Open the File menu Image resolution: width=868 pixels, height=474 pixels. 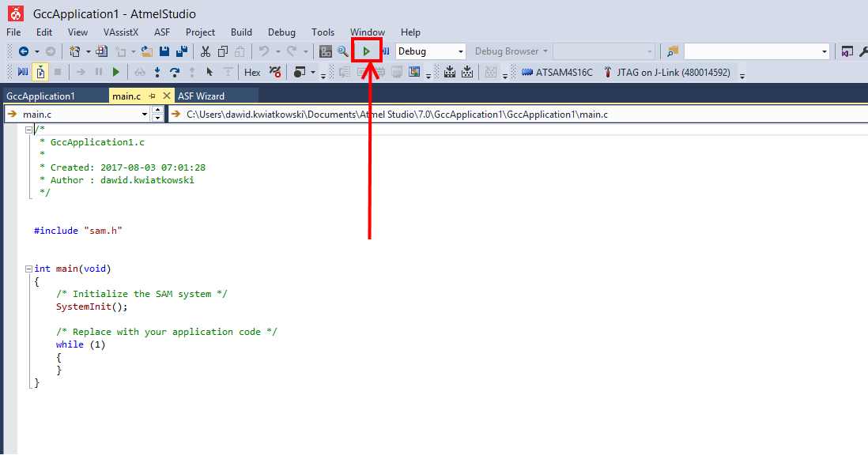14,32
